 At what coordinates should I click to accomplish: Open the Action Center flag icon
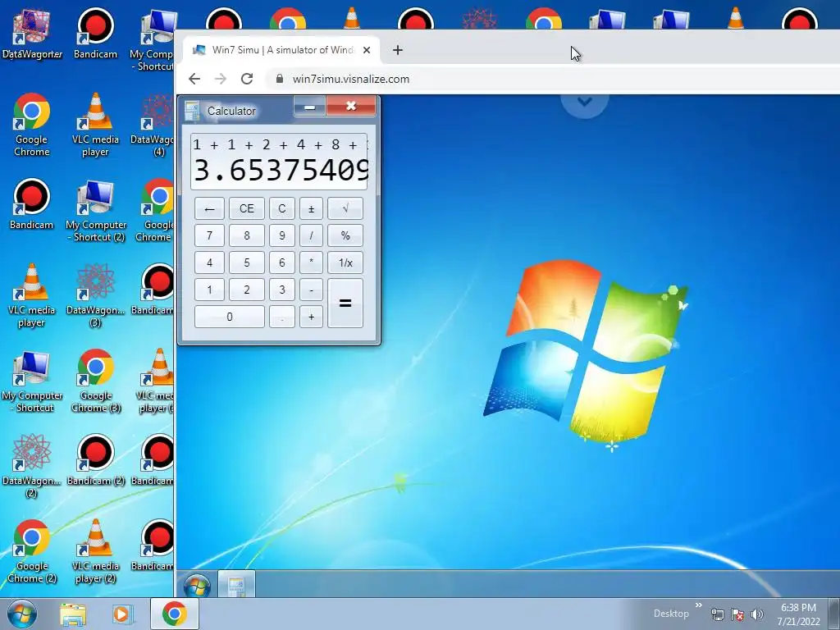737,615
